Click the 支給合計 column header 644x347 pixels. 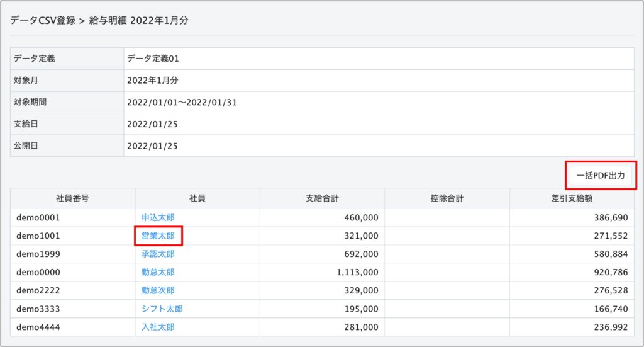pyautogui.click(x=321, y=198)
